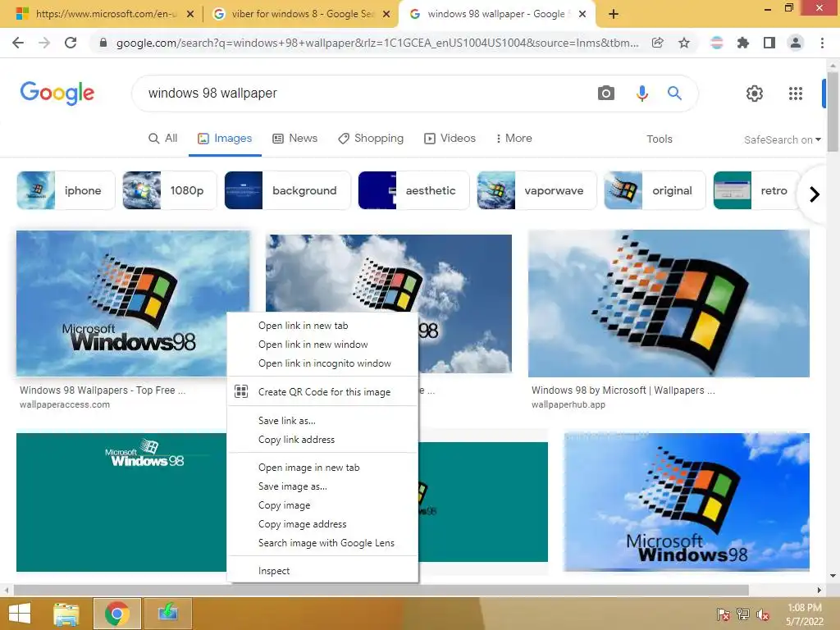Choose Copy image from context menu
Screen dimensions: 840x630
click(322, 505)
